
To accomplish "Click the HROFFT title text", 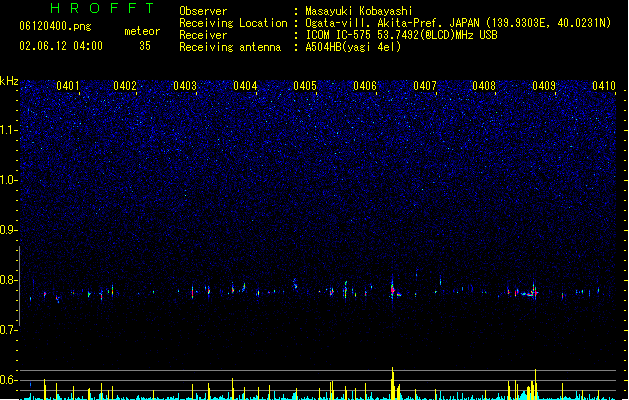I will pos(102,8).
